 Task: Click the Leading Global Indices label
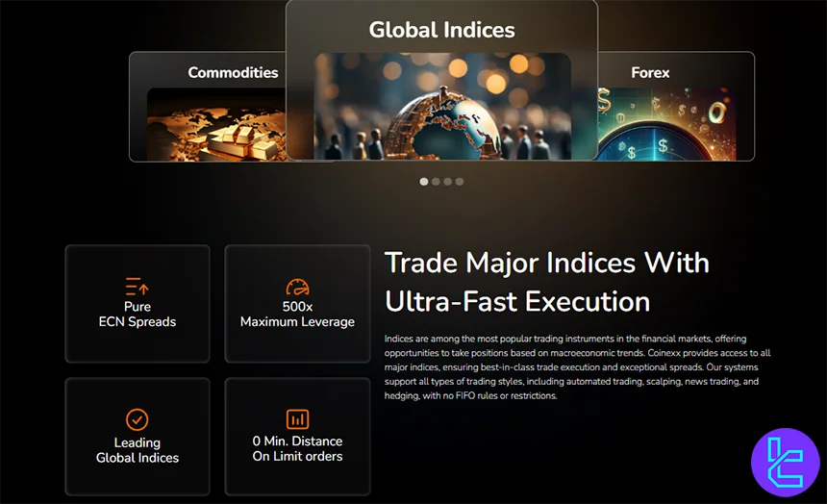138,450
